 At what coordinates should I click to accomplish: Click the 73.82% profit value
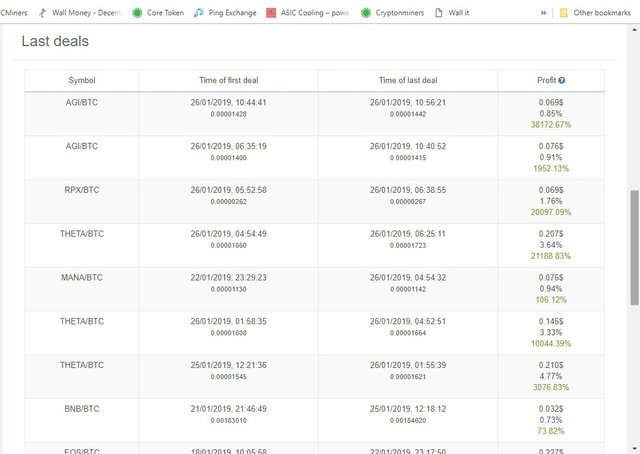point(551,431)
